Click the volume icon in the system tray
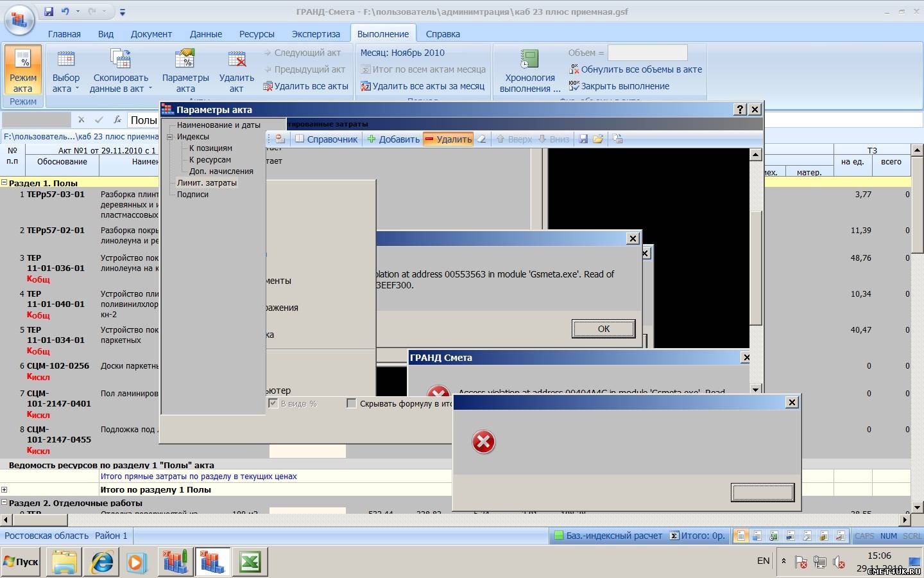 click(839, 562)
